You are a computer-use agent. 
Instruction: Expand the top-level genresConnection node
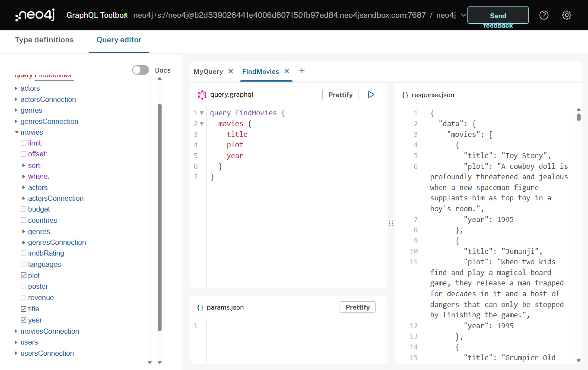(16, 121)
